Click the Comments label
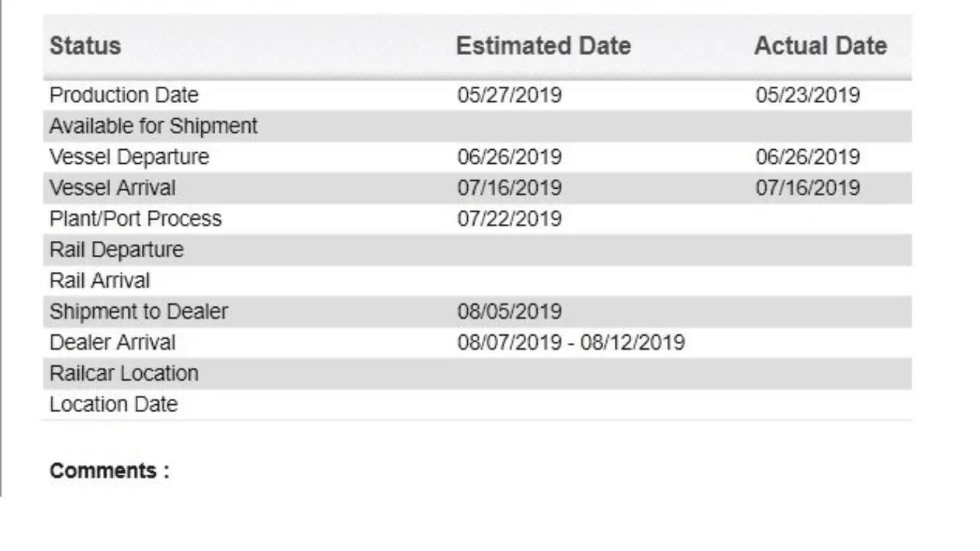 [x=109, y=471]
